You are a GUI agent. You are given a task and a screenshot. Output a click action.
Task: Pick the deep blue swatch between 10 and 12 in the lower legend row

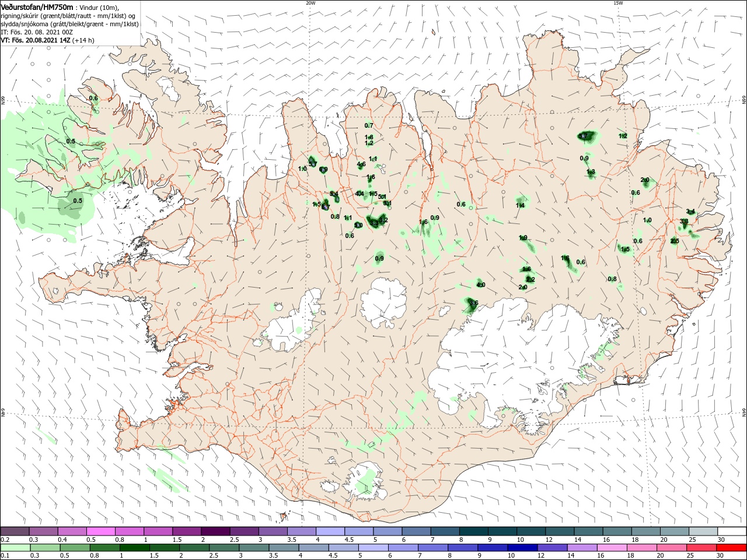(523, 548)
